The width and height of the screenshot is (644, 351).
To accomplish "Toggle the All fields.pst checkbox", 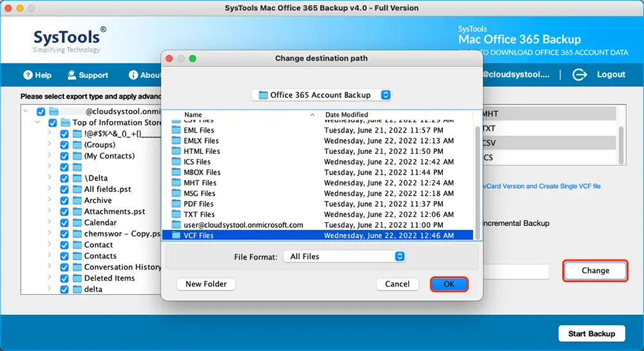I will (x=64, y=189).
